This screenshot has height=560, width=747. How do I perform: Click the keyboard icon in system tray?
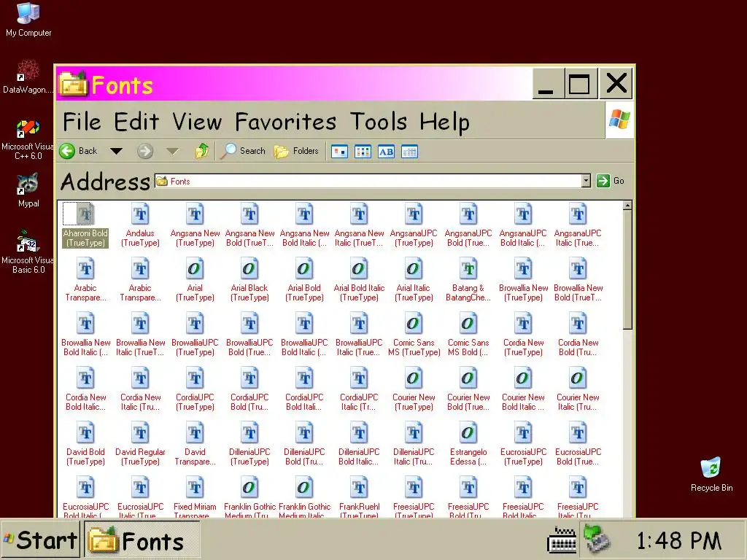562,540
